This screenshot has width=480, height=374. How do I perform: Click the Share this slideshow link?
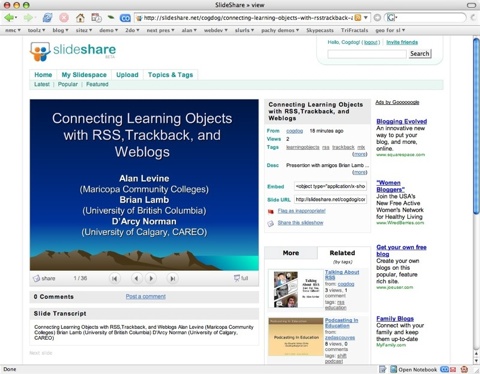tap(300, 223)
